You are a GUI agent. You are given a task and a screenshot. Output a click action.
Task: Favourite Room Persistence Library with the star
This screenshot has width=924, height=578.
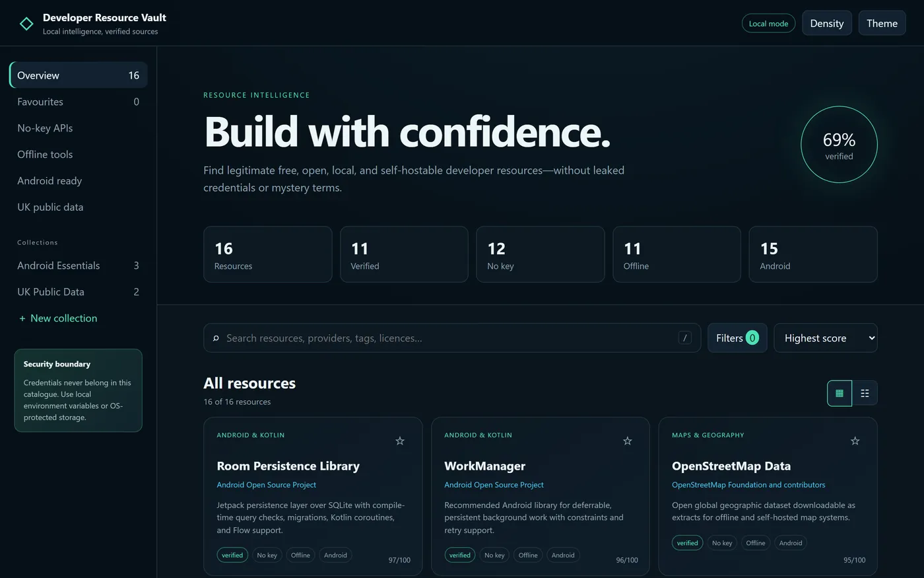tap(400, 441)
